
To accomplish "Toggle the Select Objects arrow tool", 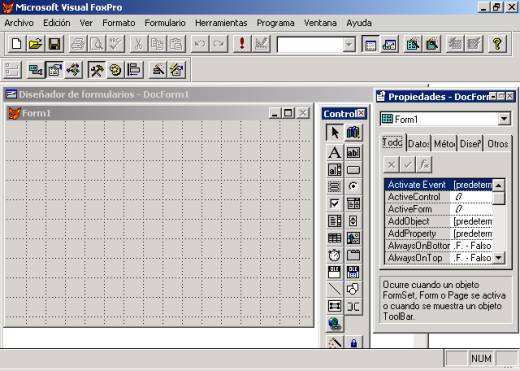I will (x=334, y=132).
